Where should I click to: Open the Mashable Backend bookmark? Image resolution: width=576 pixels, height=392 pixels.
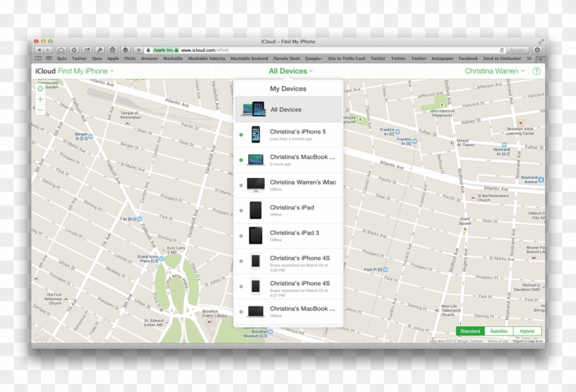(249, 58)
